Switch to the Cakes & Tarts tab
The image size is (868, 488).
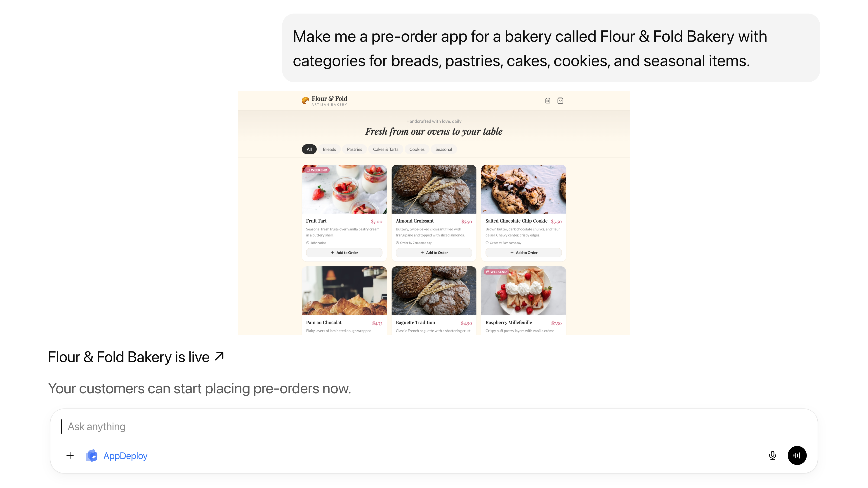385,149
